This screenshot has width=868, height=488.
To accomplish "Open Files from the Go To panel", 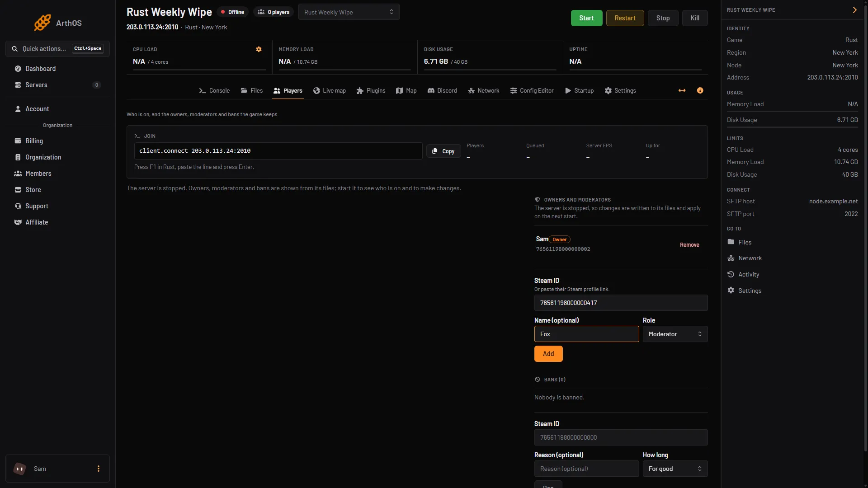I will (x=739, y=242).
